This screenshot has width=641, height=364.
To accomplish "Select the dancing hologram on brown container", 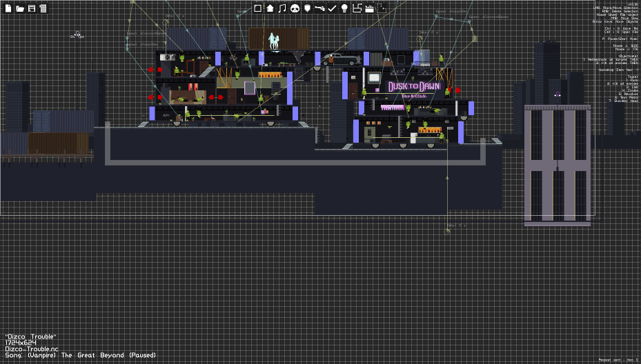I will click(x=273, y=41).
